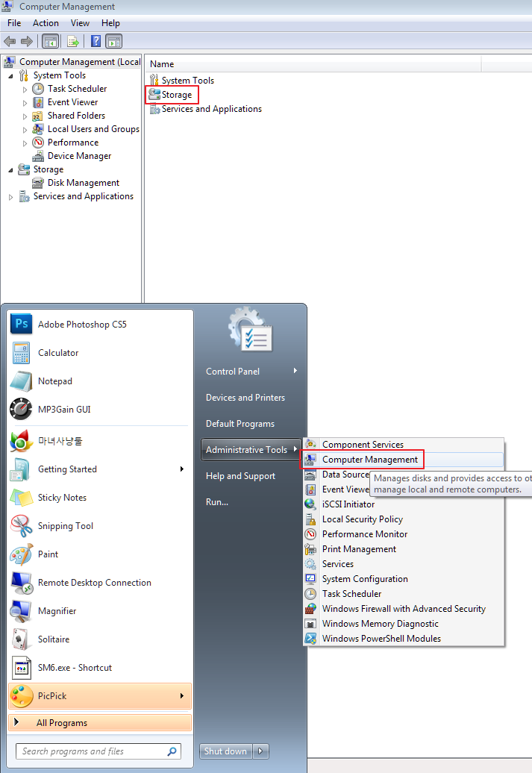
Task: Launch Magnifier from the Start menu
Action: (x=100, y=611)
